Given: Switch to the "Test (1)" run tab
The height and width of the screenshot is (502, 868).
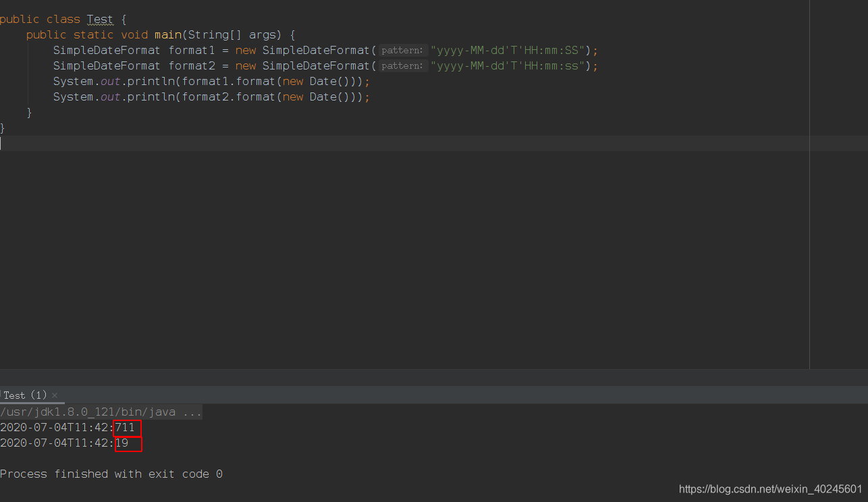Looking at the screenshot, I should click(x=25, y=395).
